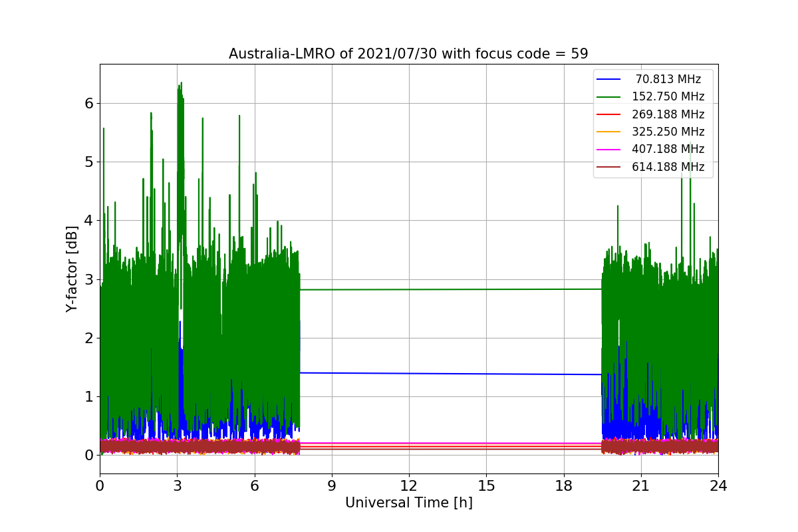
Task: Click x-axis tick label 0
Action: pyautogui.click(x=100, y=486)
